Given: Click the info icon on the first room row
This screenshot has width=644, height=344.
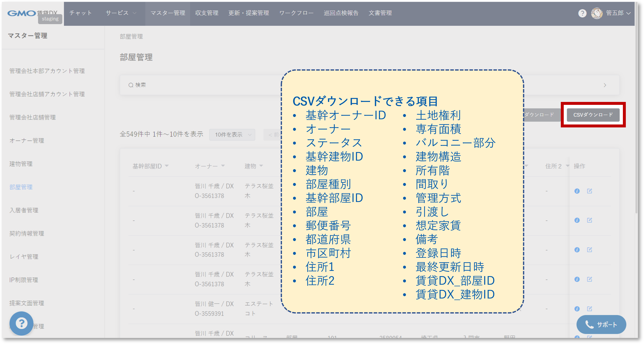Looking at the screenshot, I should (577, 191).
